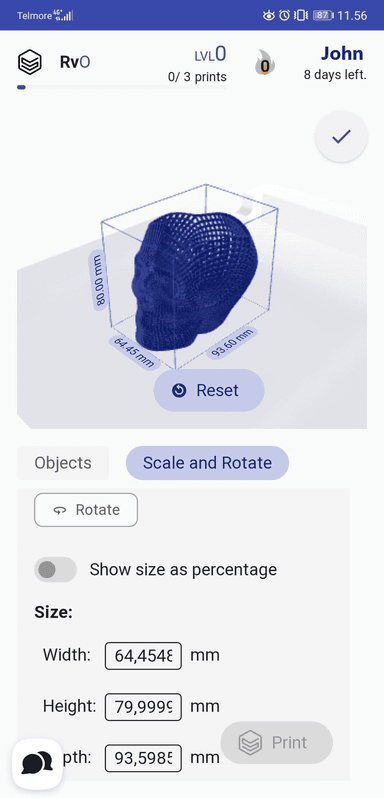
Task: Tap the layers icon inside Print button
Action: point(250,743)
